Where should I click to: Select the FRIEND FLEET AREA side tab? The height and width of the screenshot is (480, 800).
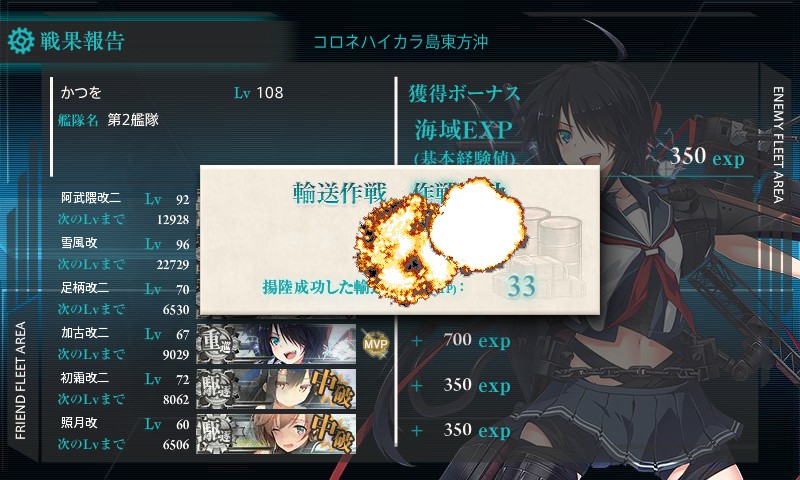click(20, 381)
